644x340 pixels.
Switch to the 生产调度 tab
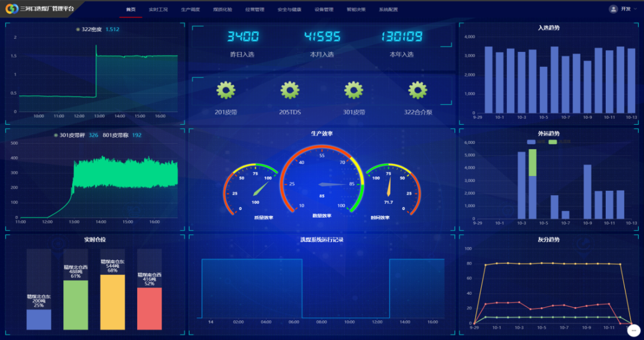[x=190, y=10]
